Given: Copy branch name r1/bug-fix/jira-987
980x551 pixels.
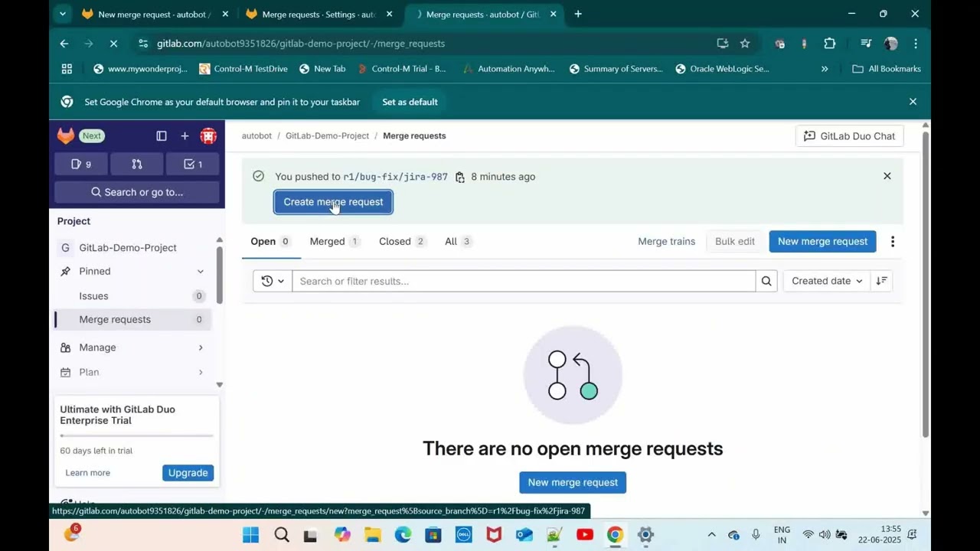Looking at the screenshot, I should click(x=459, y=177).
